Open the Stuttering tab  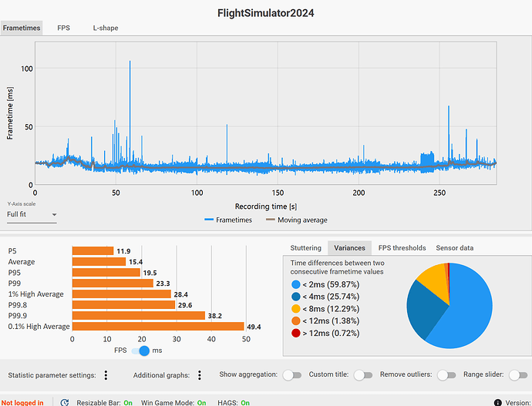[305, 248]
